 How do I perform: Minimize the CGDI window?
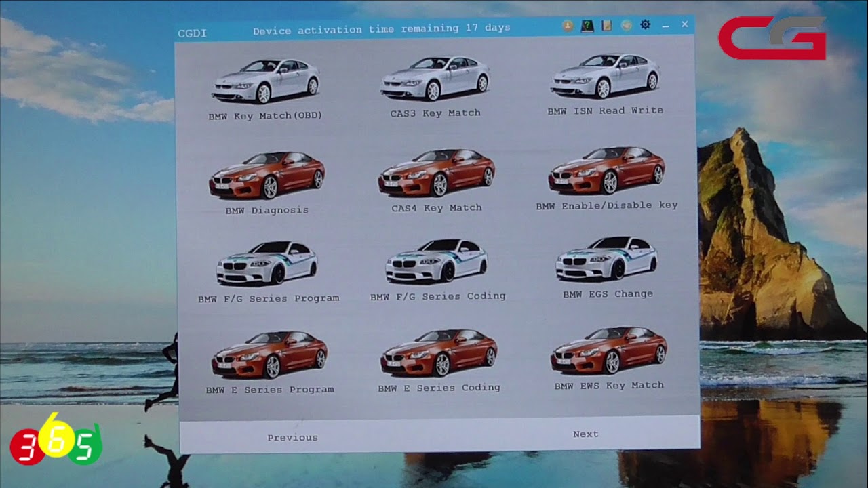[665, 25]
